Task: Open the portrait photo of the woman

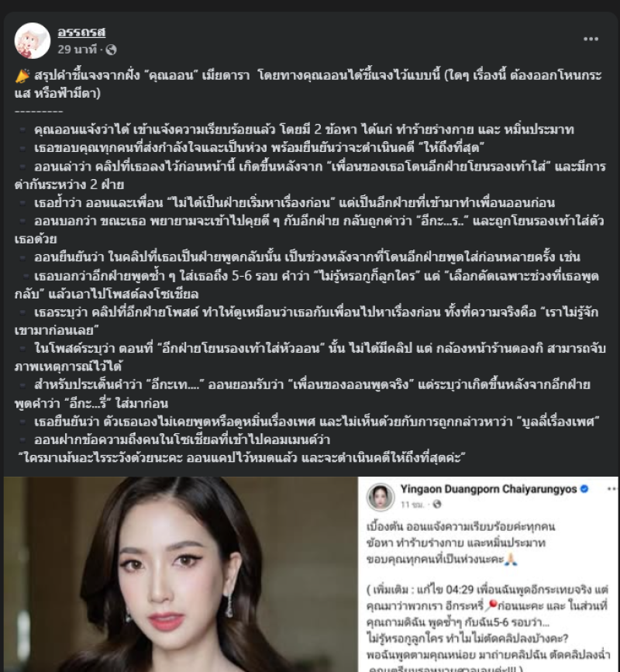Action: (181, 574)
